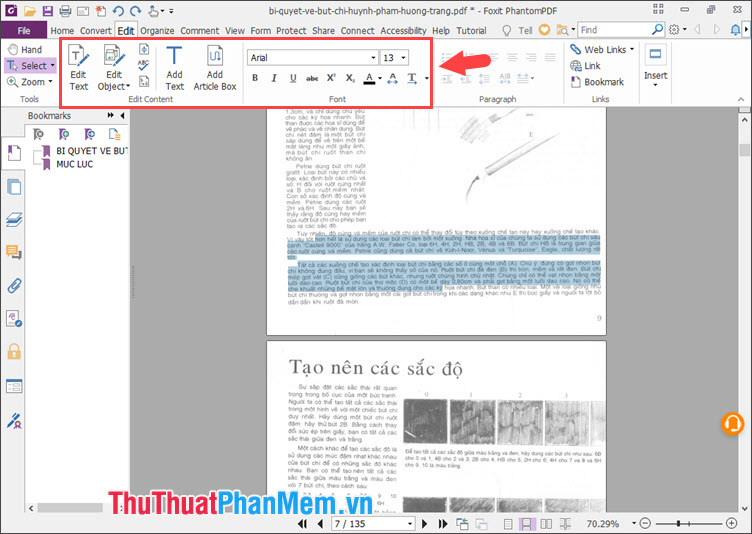Open the Layers panel in sidebar
Image resolution: width=752 pixels, height=534 pixels.
pos(14,219)
